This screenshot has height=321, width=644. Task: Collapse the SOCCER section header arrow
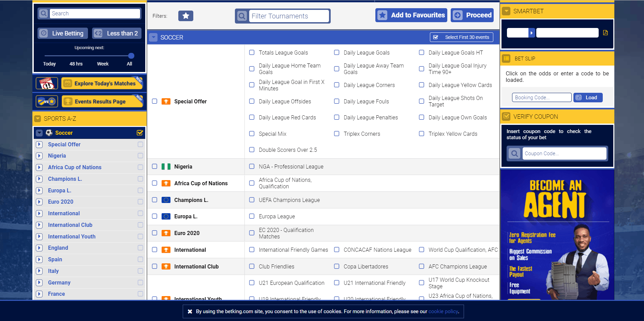click(153, 37)
